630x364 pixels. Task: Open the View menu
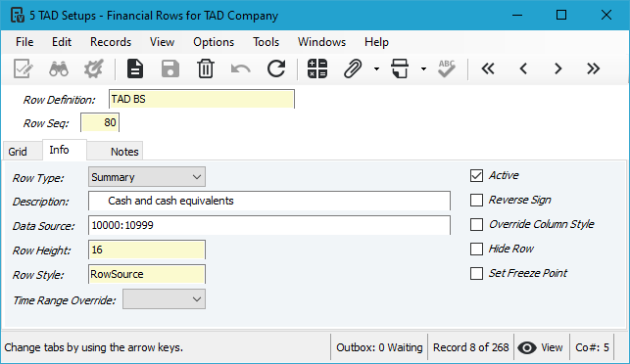tap(162, 42)
